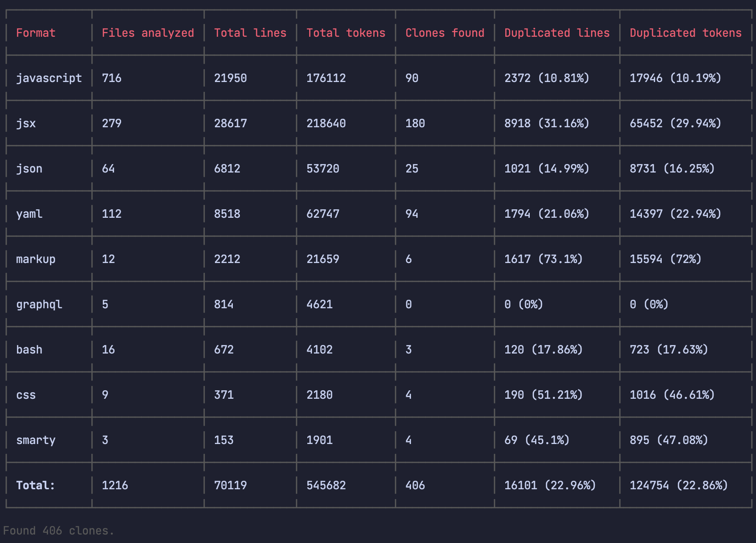Click jsx duplicated lines '8918 (31.16%)'
The image size is (756, 543).
pyautogui.click(x=547, y=123)
